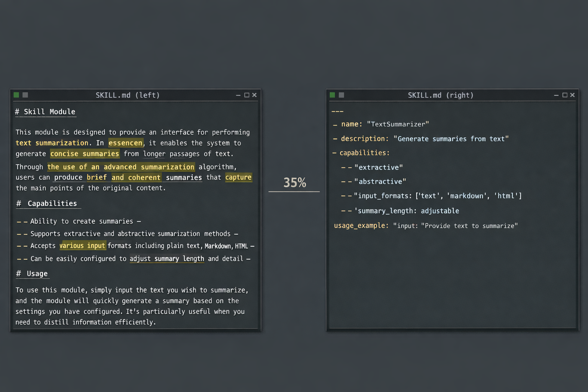This screenshot has height=392, width=588.
Task: Select the SKILL.md (right) title bar
Action: [x=440, y=95]
